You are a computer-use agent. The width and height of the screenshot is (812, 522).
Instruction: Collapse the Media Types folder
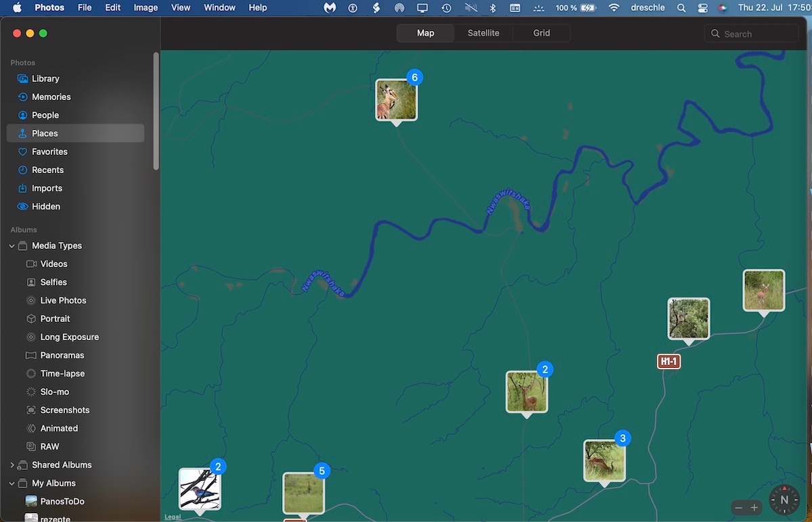12,246
